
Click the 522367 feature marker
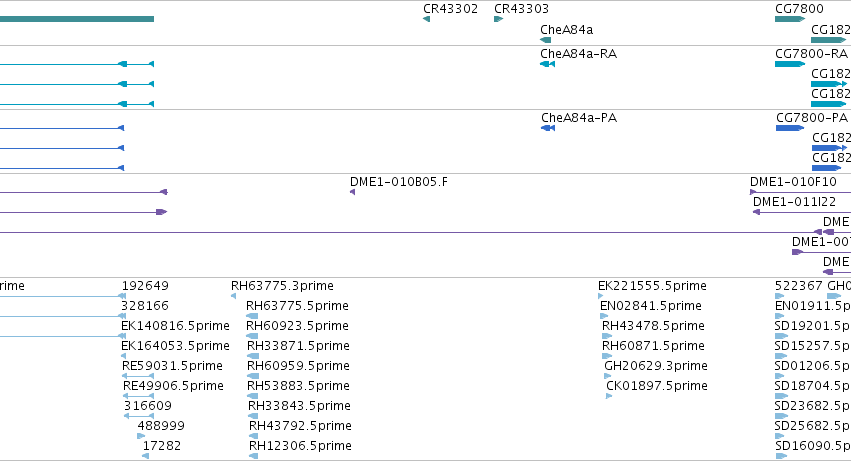(779, 296)
